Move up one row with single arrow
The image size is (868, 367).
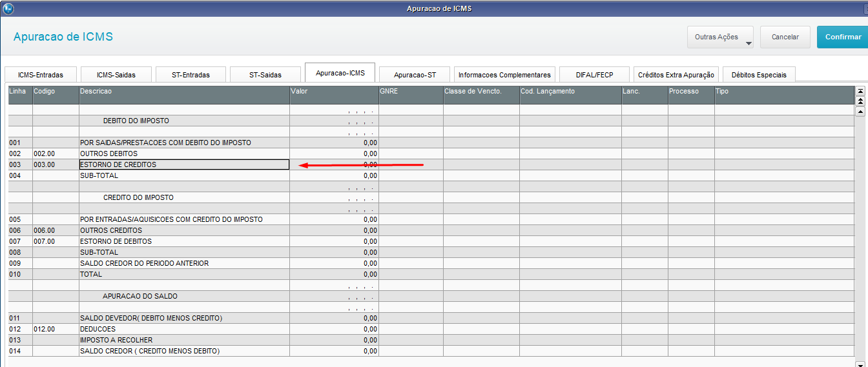[x=860, y=111]
